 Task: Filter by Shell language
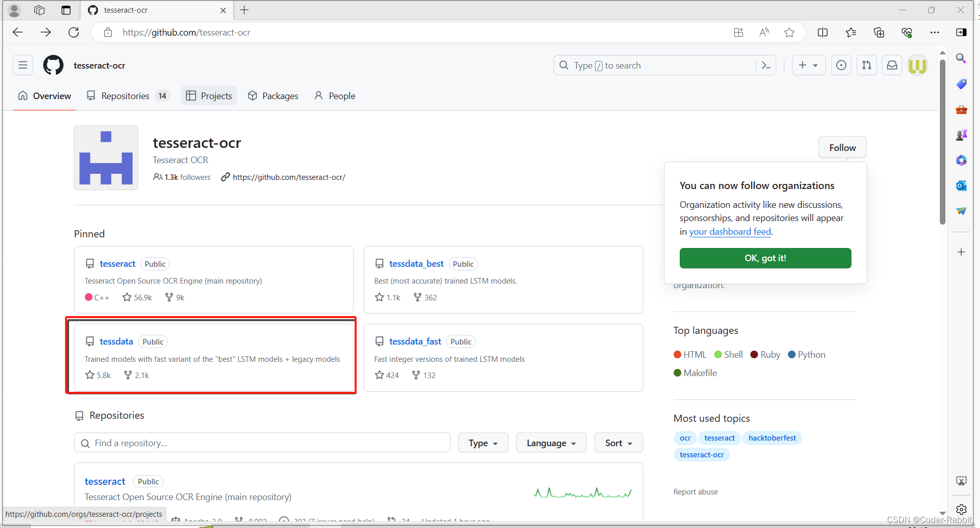coord(729,355)
